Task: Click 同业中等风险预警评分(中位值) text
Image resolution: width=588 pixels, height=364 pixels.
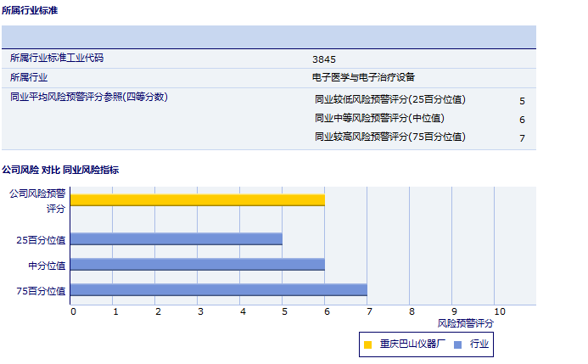Action: tap(379, 119)
